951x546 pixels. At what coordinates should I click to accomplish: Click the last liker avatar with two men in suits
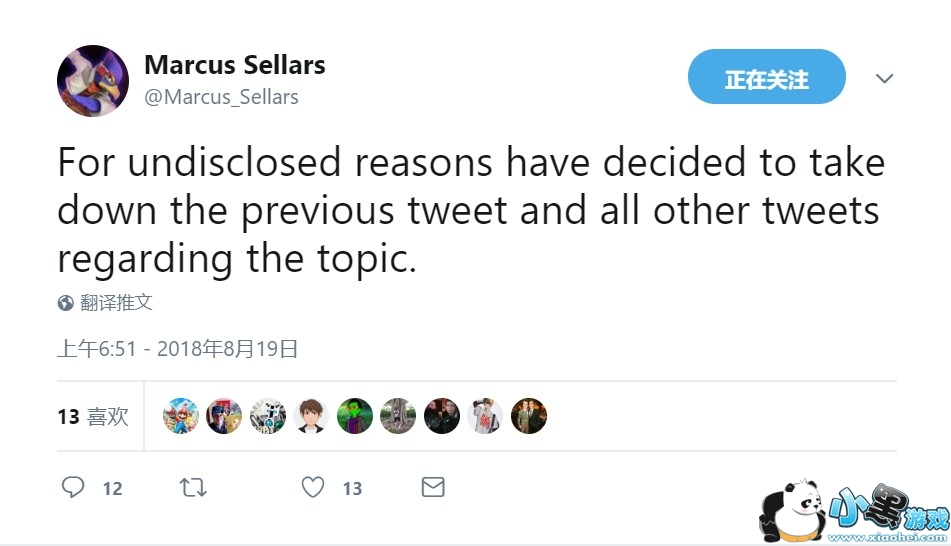coord(528,416)
